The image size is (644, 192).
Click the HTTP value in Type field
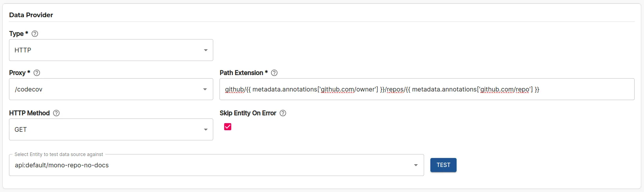click(x=23, y=50)
